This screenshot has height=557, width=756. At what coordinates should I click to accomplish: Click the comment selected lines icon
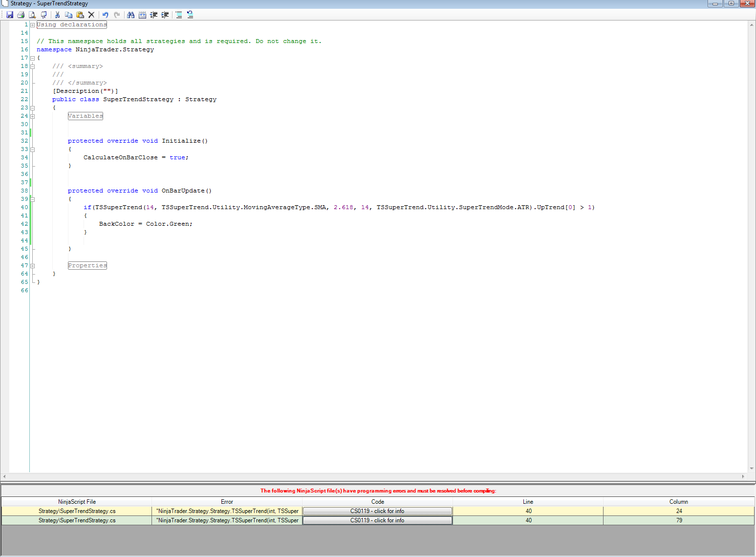pos(179,15)
